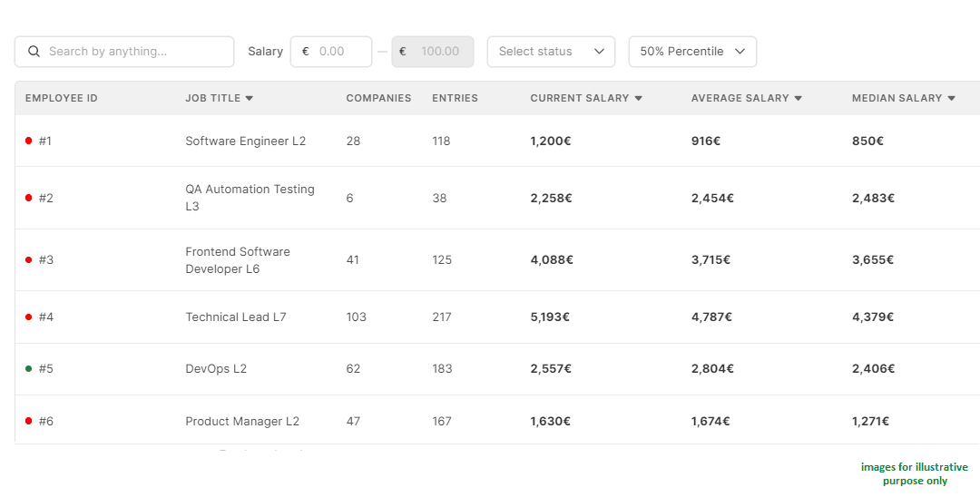
Task: Click the green status dot for employee #5
Action: click(28, 368)
